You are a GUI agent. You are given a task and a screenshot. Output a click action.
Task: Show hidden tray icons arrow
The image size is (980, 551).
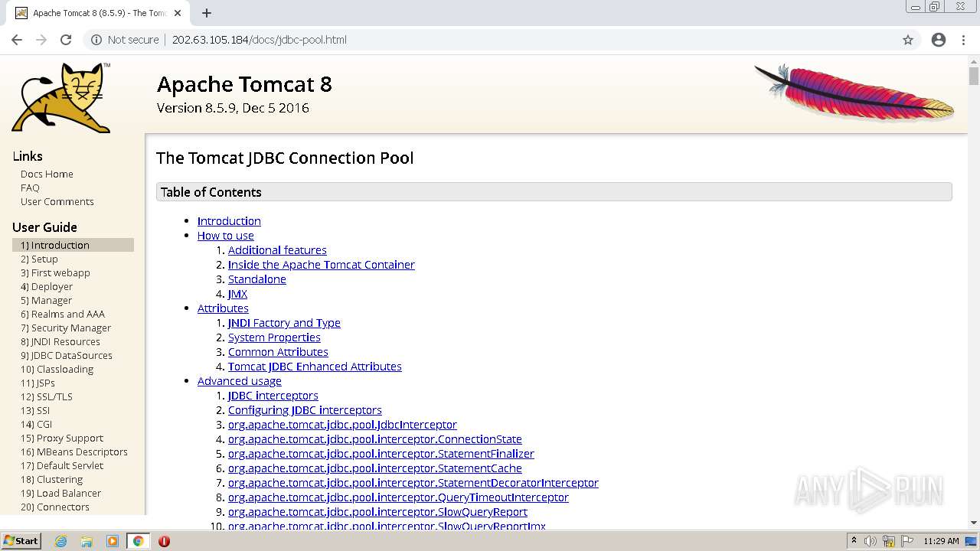tap(854, 541)
